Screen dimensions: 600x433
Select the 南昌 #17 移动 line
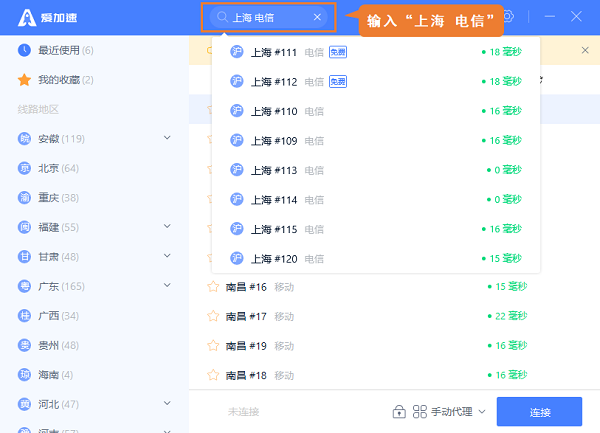[x=394, y=316]
